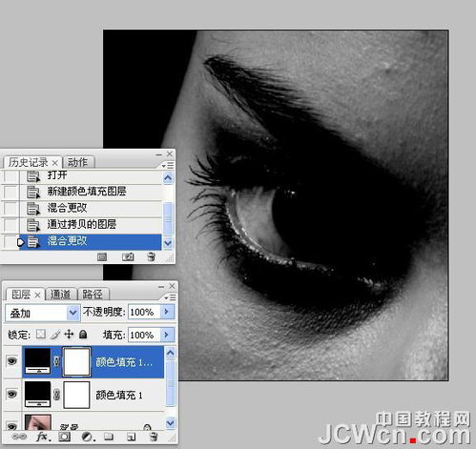Create new layer group folder
476x449 pixels.
click(x=109, y=437)
